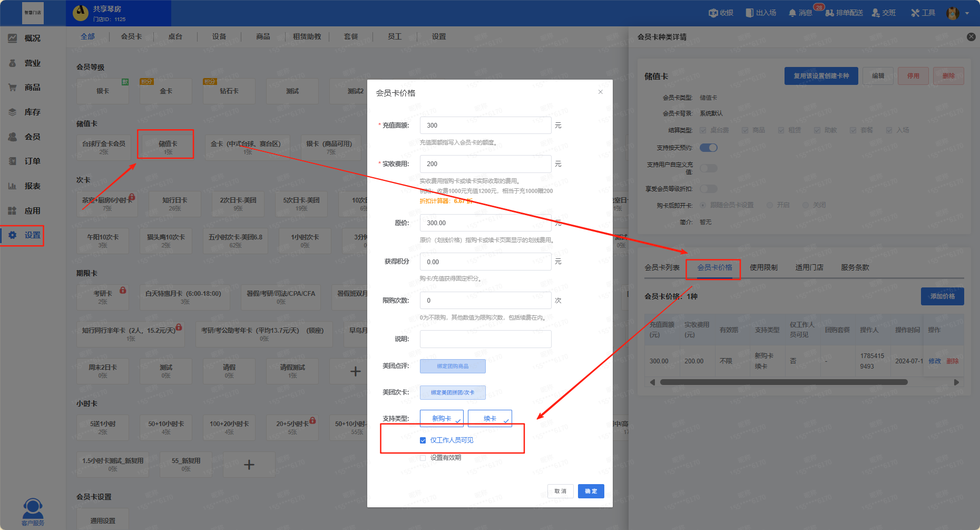This screenshot has width=980, height=530.
Task: Open the 概况 overview sidebar icon
Action: click(13, 38)
